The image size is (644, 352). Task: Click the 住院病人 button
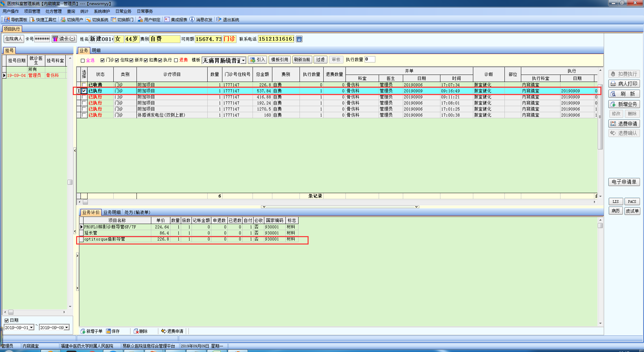[14, 39]
